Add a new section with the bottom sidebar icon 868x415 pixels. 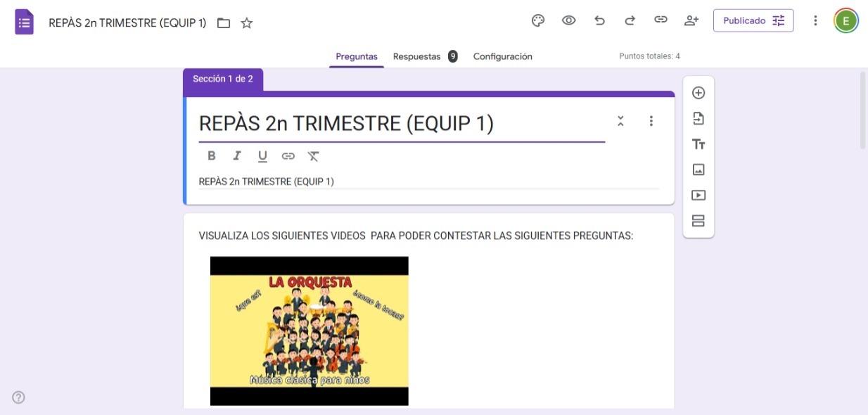click(698, 219)
